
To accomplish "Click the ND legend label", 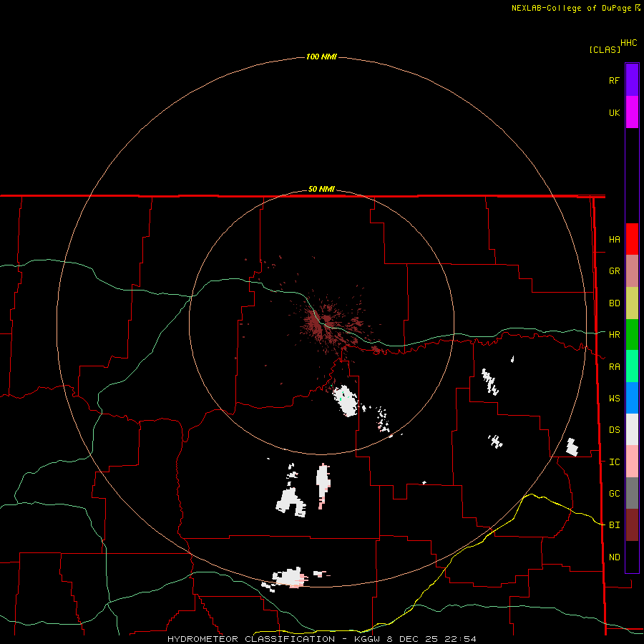I will (614, 557).
